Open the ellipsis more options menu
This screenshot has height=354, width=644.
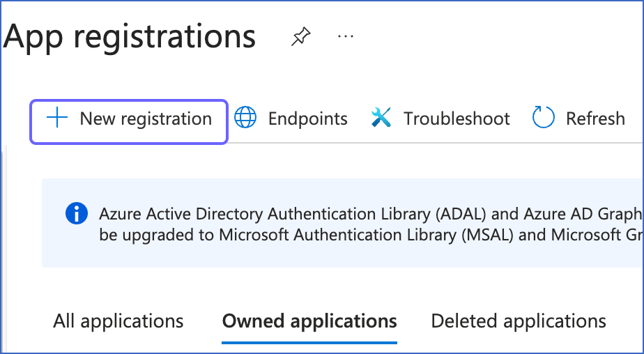346,36
